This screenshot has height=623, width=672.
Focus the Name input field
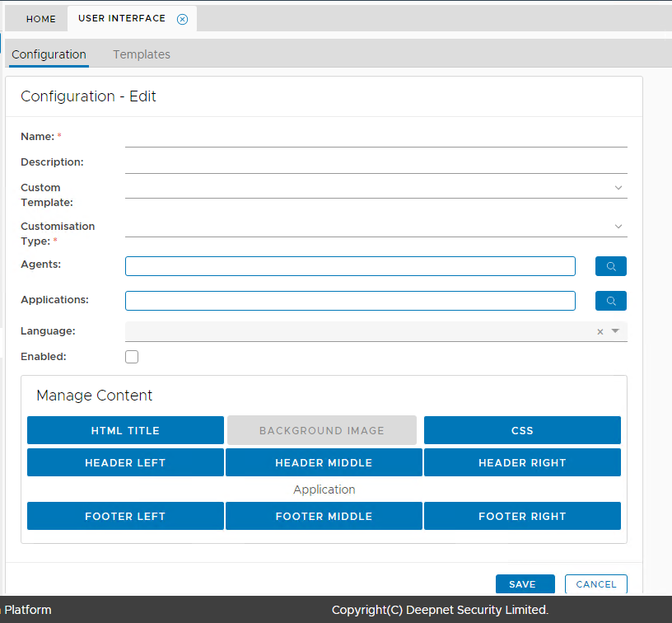(376, 137)
